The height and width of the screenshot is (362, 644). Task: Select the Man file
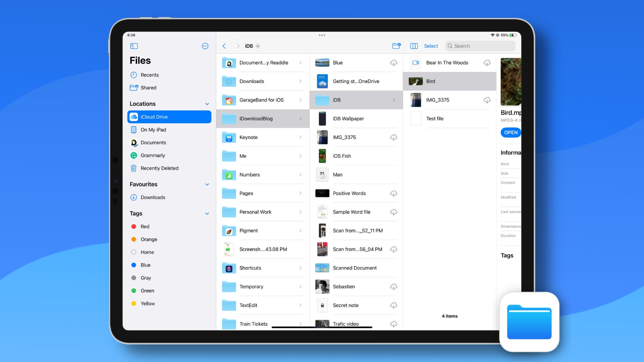356,175
